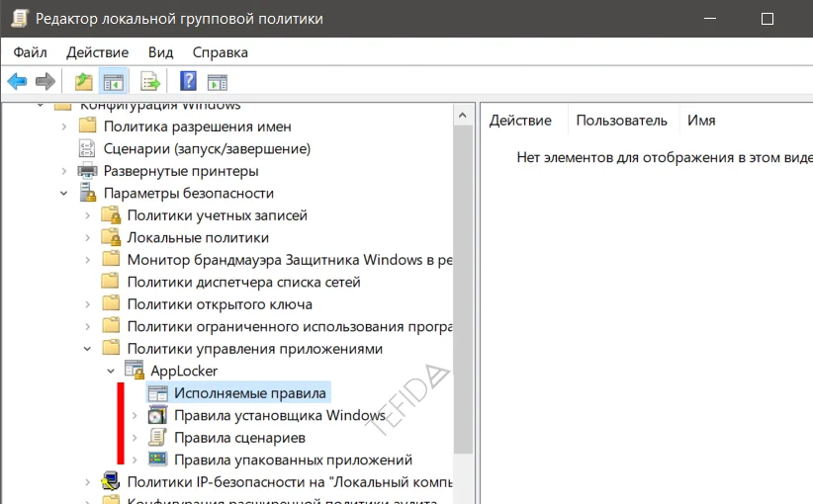This screenshot has height=504, width=813.
Task: Click the Group Policy Editor title bar icon
Action: coord(20,19)
